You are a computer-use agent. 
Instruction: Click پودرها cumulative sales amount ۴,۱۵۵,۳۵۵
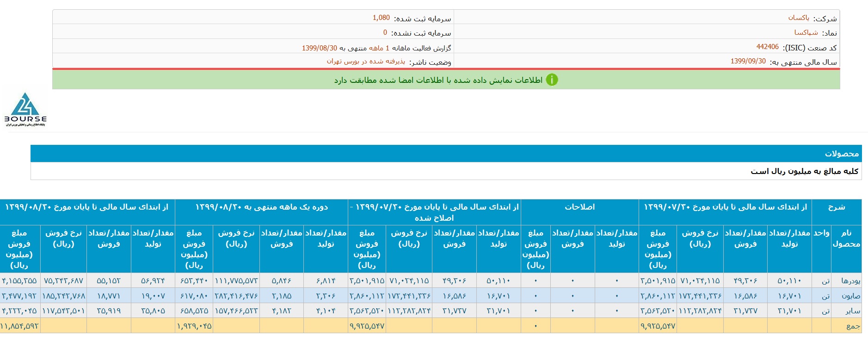pyautogui.click(x=19, y=281)
